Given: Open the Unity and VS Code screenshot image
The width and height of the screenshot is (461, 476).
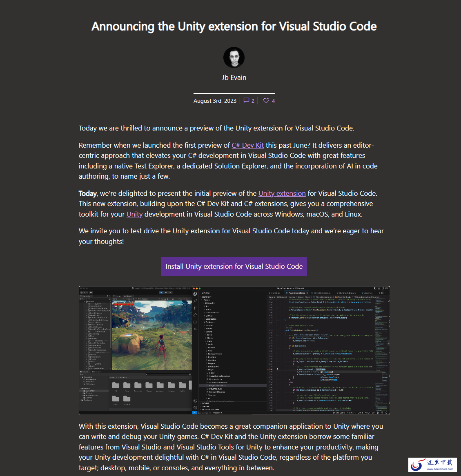Looking at the screenshot, I should [234, 350].
